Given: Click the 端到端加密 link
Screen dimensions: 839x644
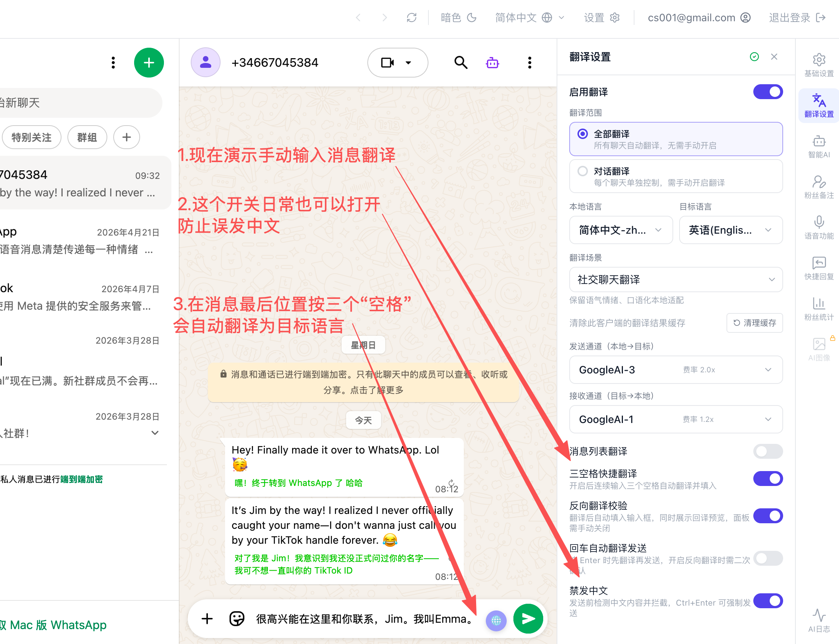Looking at the screenshot, I should pyautogui.click(x=82, y=480).
